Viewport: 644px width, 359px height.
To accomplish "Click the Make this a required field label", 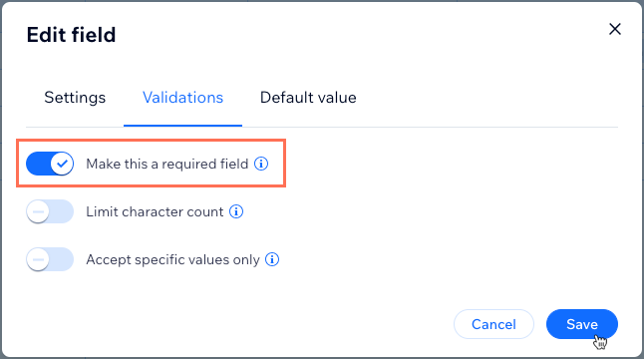I will [x=167, y=164].
